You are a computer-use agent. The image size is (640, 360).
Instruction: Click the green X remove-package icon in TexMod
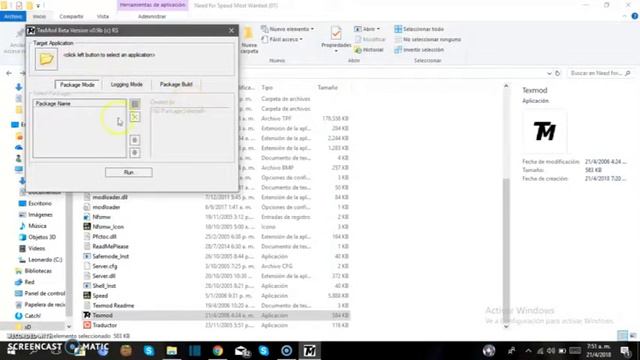[135, 117]
